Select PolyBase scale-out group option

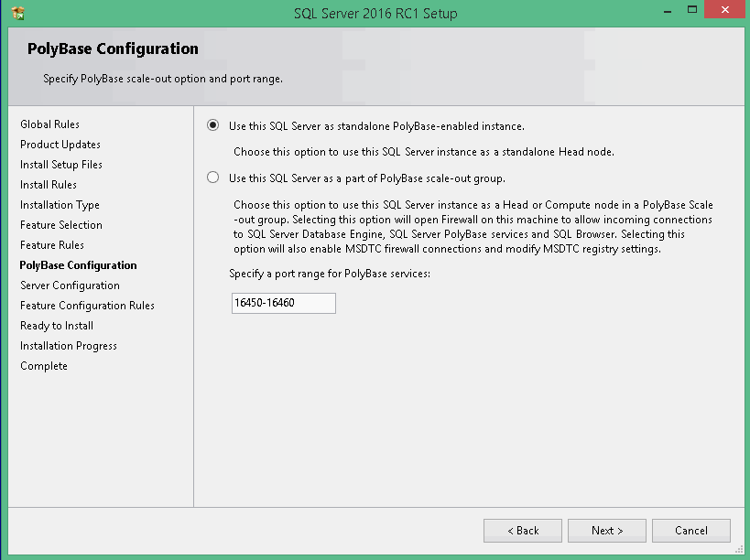tap(212, 177)
